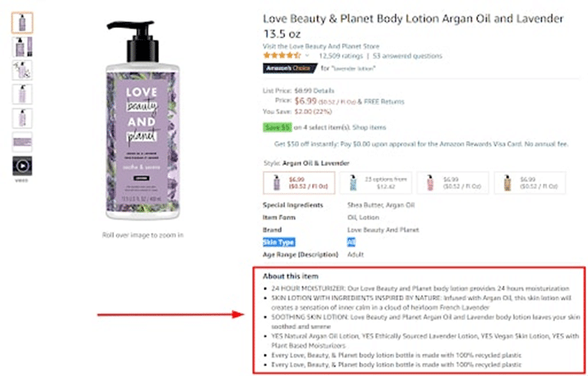Open the 53 answered questions link
Image resolution: width=588 pixels, height=376 pixels.
tap(413, 55)
